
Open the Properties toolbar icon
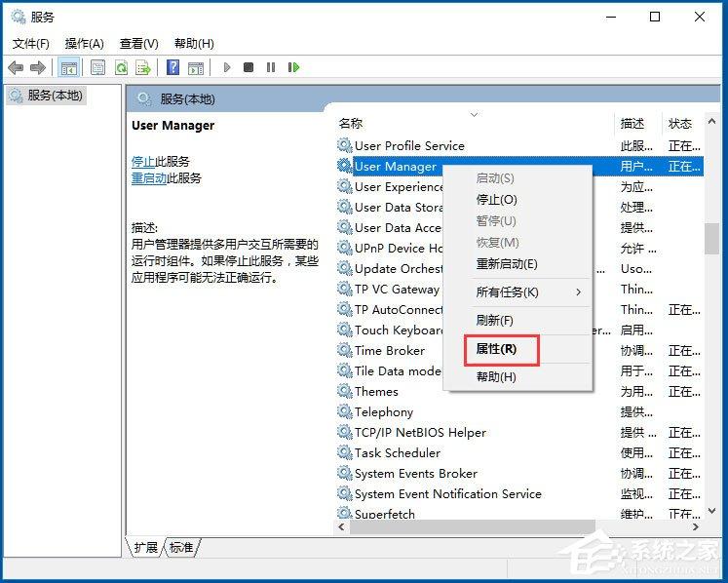click(x=97, y=68)
